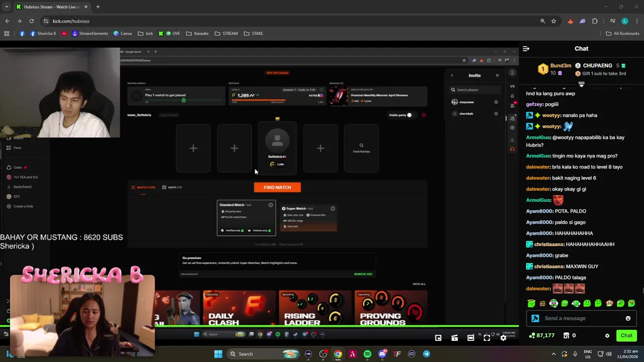Switch the player to theater mode
The width and height of the screenshot is (644, 362).
(470, 338)
